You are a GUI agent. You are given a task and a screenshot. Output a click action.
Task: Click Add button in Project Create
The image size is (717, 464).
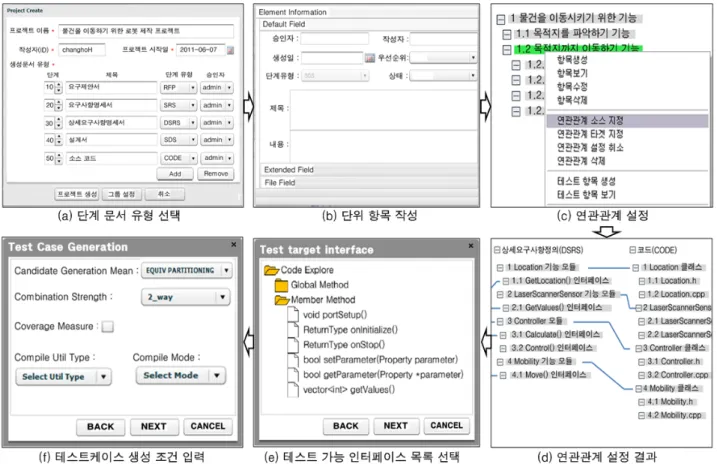[175, 174]
